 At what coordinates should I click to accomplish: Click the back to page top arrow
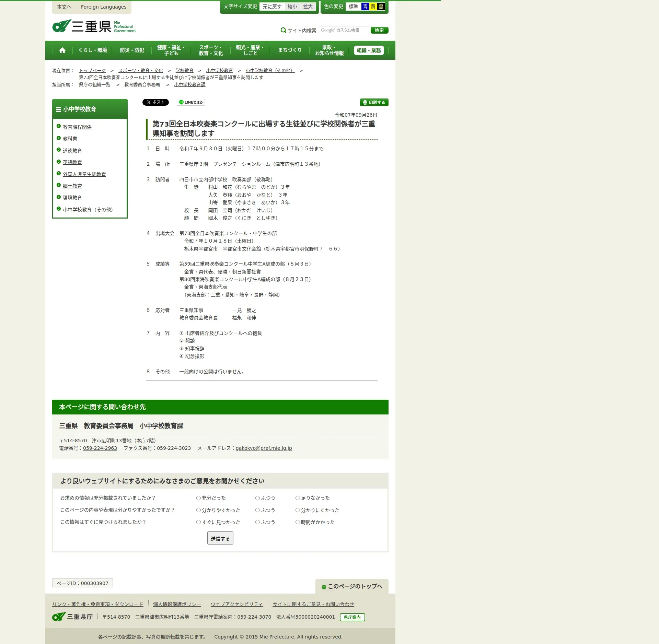coord(324,587)
